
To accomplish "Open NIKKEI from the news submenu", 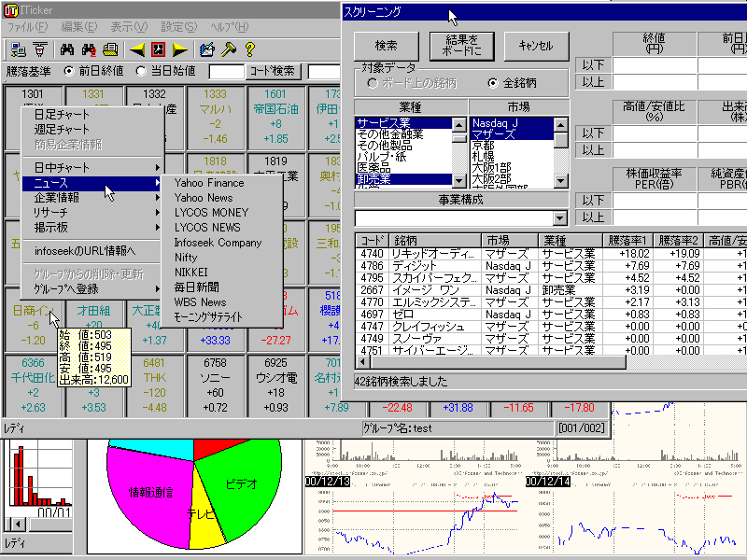I will [222, 273].
